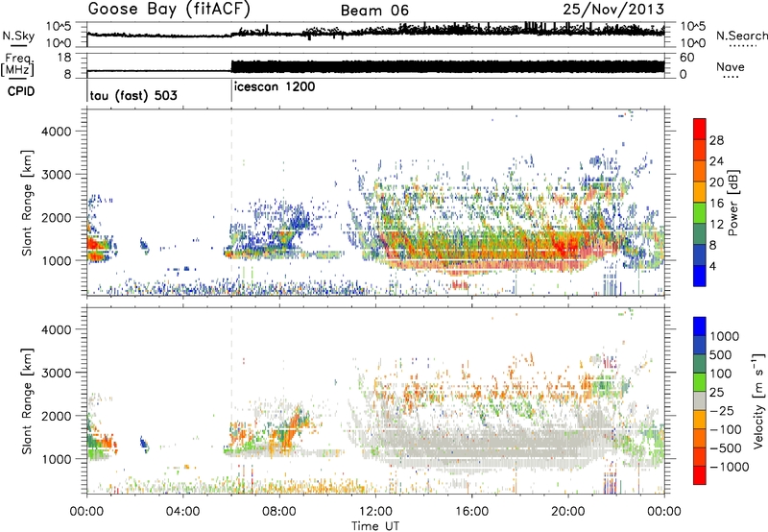
Task: Click the '16:00' time axis tick label
Action: [x=471, y=512]
